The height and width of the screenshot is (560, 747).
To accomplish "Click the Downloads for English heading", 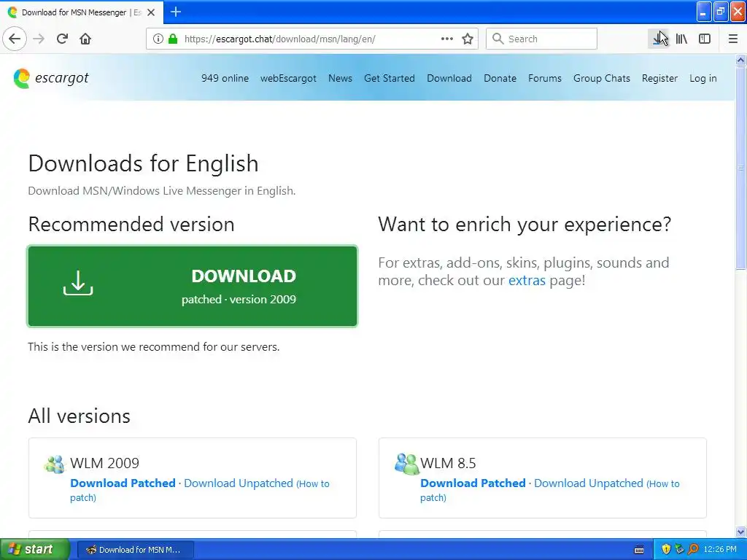I will (x=144, y=163).
